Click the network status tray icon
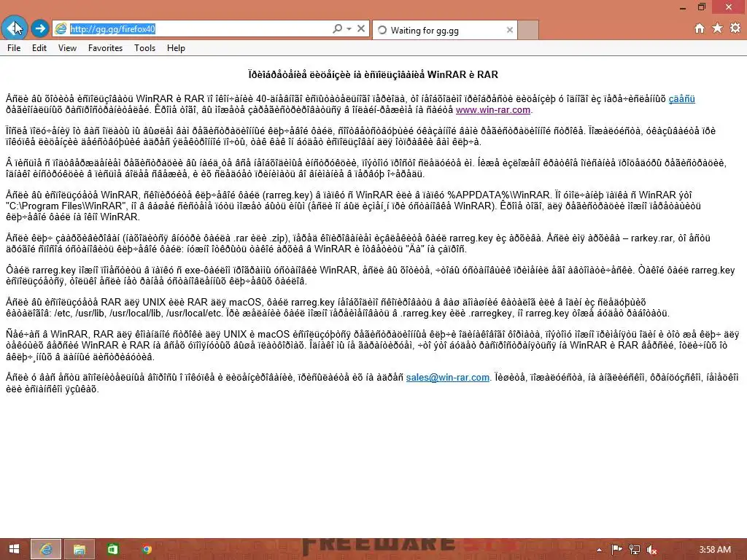 click(x=634, y=550)
